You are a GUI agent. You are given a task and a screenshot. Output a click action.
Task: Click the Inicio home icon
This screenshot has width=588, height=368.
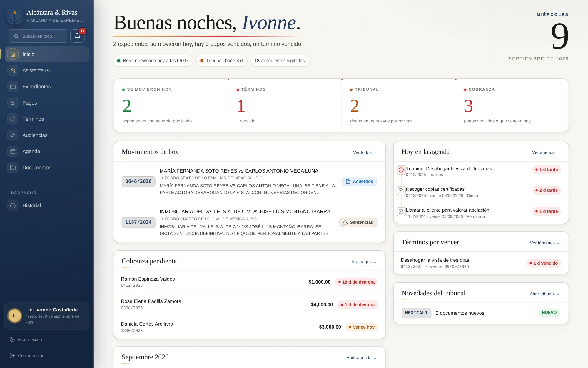pyautogui.click(x=13, y=54)
